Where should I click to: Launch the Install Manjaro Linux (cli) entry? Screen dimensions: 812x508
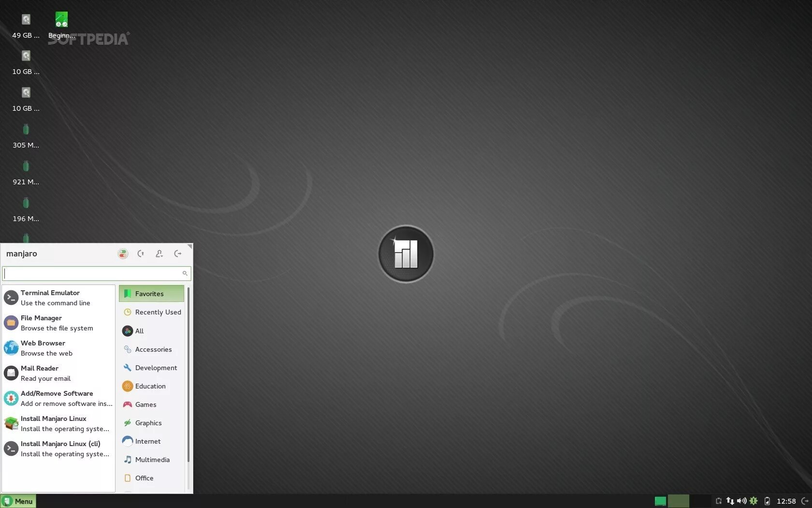[58, 448]
